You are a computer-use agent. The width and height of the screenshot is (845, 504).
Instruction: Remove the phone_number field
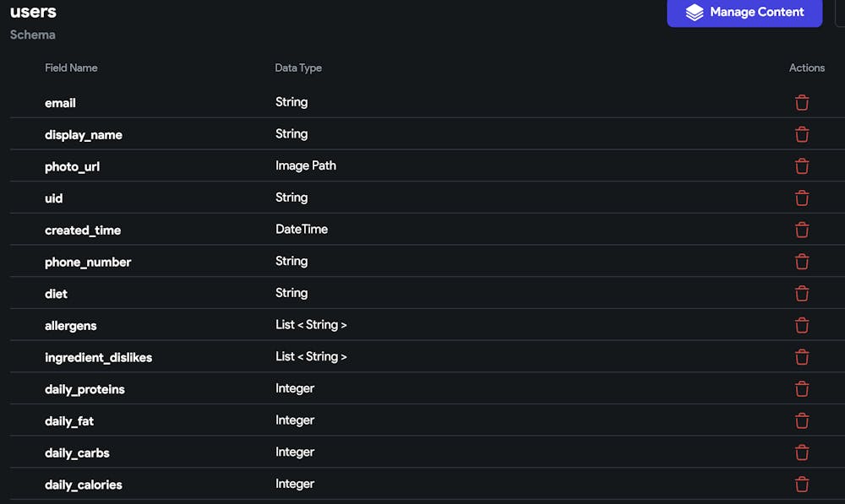[x=802, y=262]
